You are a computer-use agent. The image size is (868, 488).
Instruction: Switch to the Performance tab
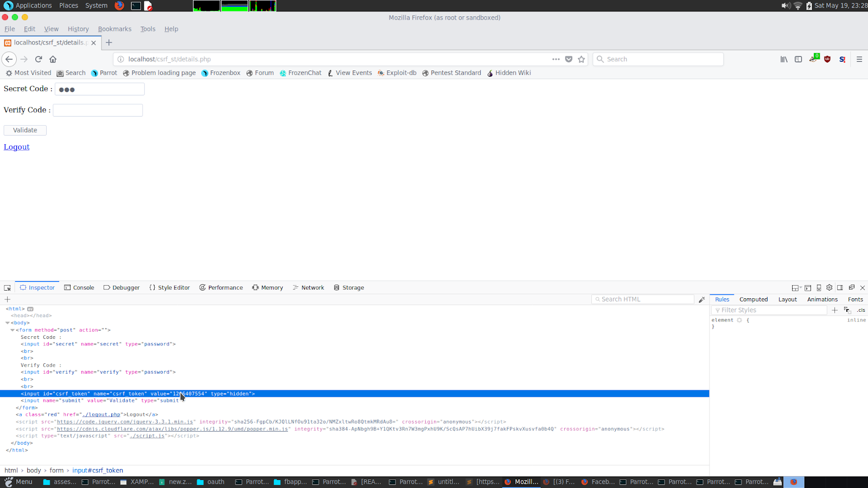click(221, 288)
